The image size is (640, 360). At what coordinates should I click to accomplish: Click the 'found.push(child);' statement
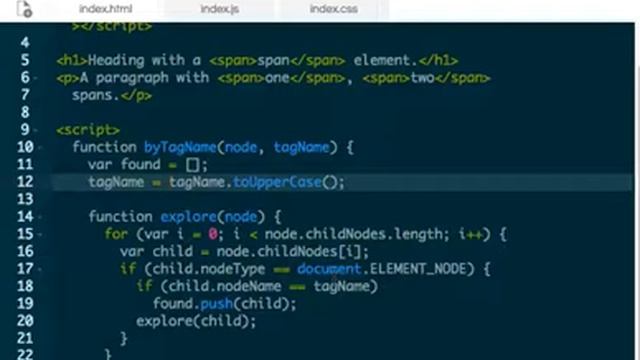[x=224, y=304]
